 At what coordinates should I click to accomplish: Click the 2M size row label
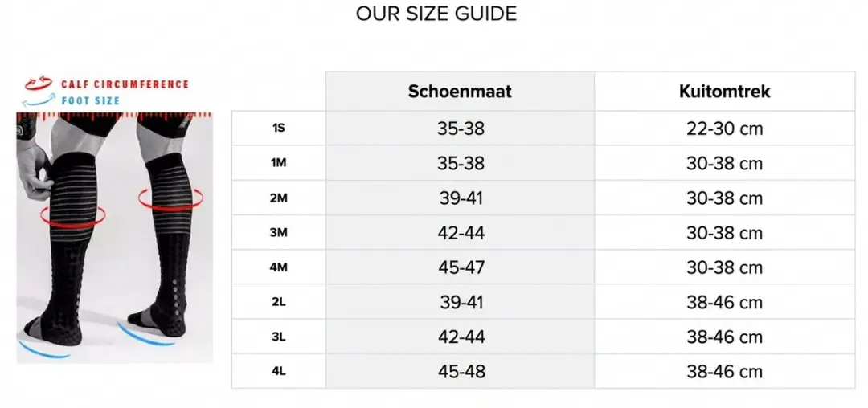coord(278,198)
